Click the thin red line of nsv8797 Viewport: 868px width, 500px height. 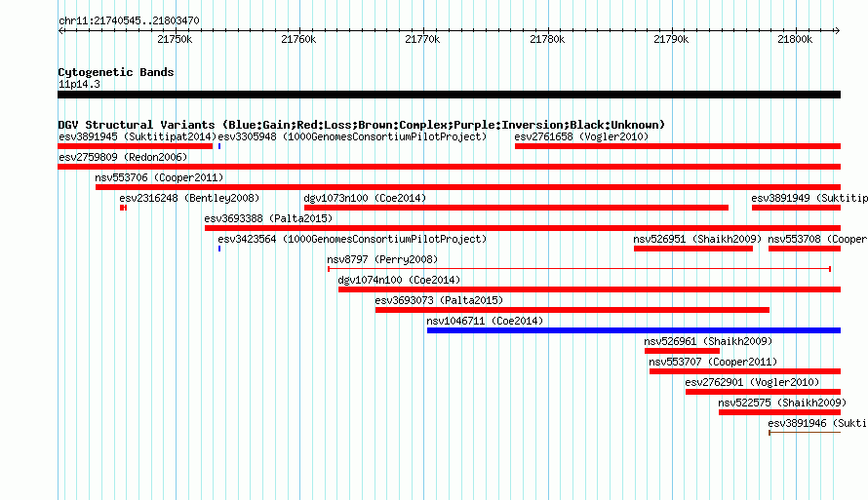[x=579, y=269]
